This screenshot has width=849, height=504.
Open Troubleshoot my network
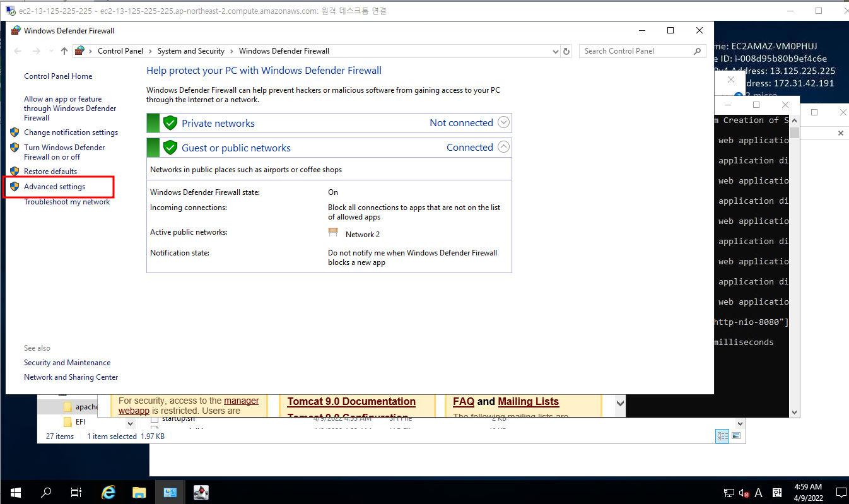point(67,202)
